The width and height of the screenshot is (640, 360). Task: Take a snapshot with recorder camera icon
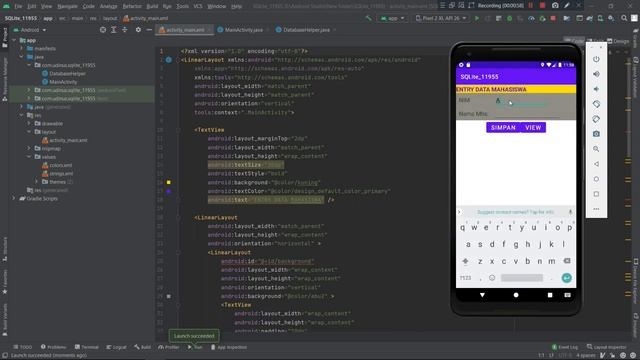coord(555,6)
